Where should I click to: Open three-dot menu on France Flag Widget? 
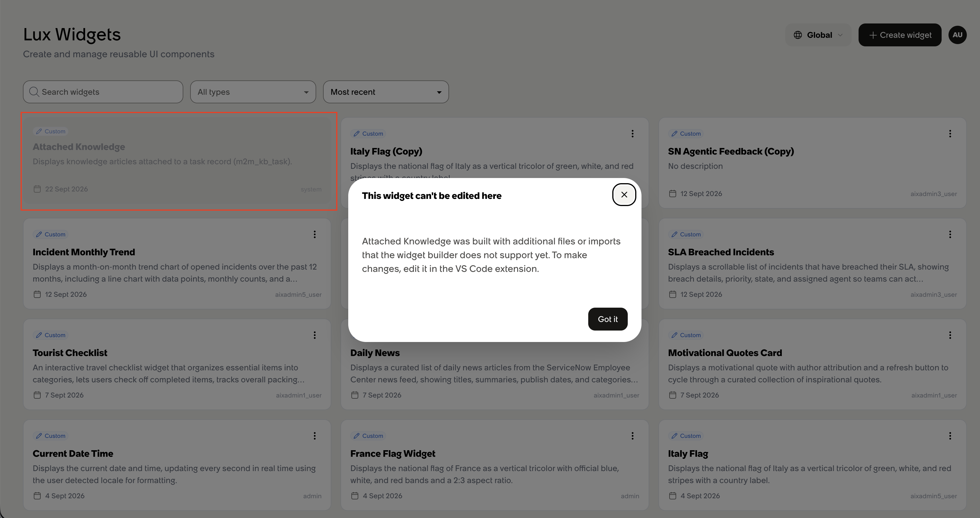(x=632, y=436)
